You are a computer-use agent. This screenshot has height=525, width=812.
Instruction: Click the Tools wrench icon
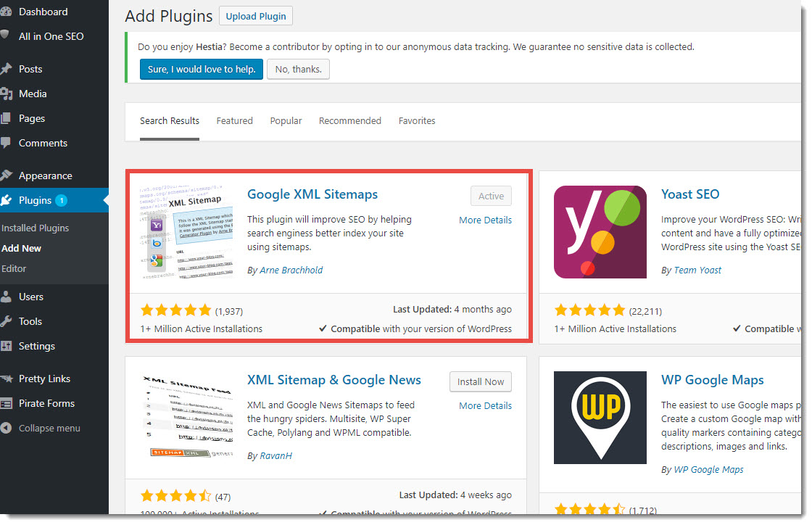point(6,321)
